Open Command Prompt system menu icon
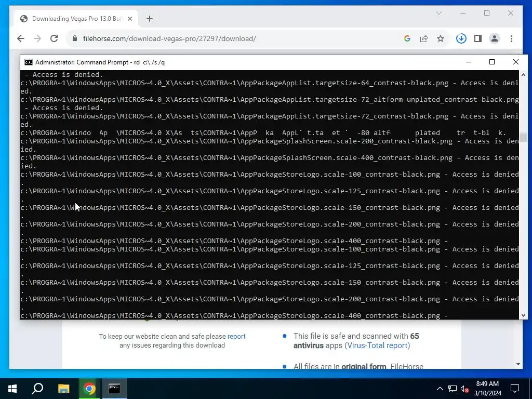Image resolution: width=532 pixels, height=399 pixels. coord(29,62)
